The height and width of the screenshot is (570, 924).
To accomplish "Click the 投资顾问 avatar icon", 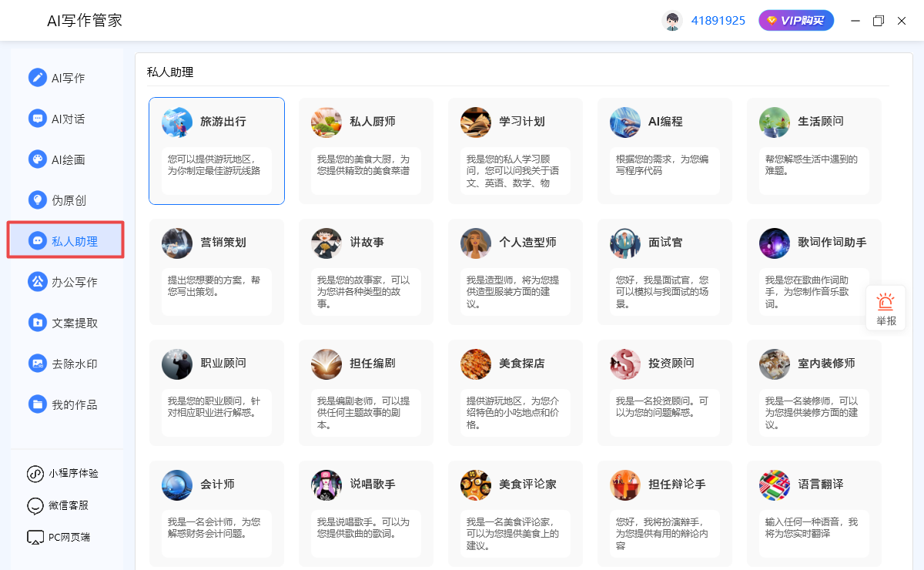I will click(x=625, y=364).
